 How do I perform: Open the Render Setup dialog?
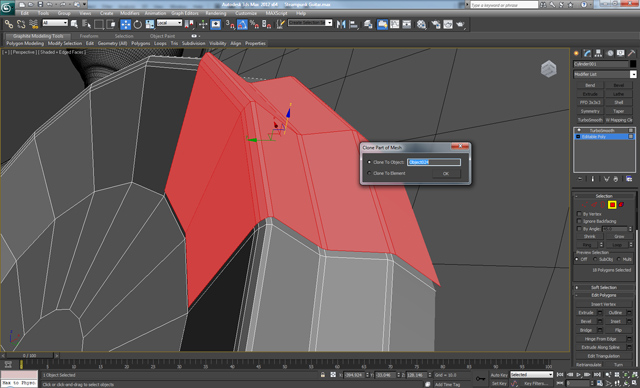point(436,24)
